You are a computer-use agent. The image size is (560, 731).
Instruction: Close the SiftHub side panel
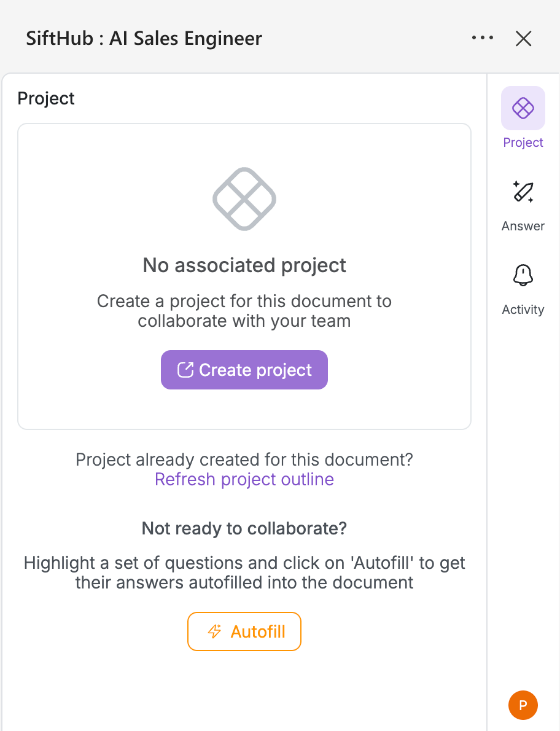(523, 39)
